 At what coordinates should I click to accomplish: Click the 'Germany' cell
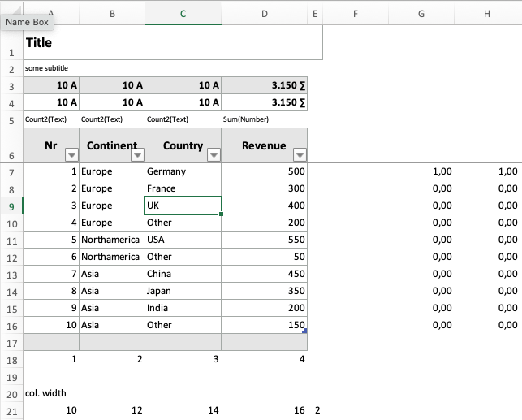coord(183,171)
